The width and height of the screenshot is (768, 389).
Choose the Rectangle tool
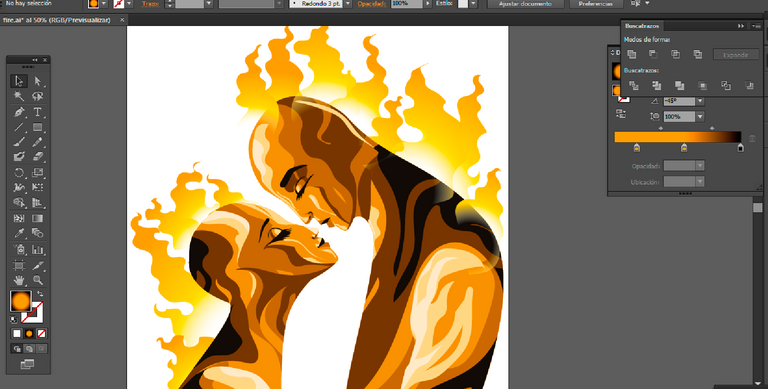37,127
